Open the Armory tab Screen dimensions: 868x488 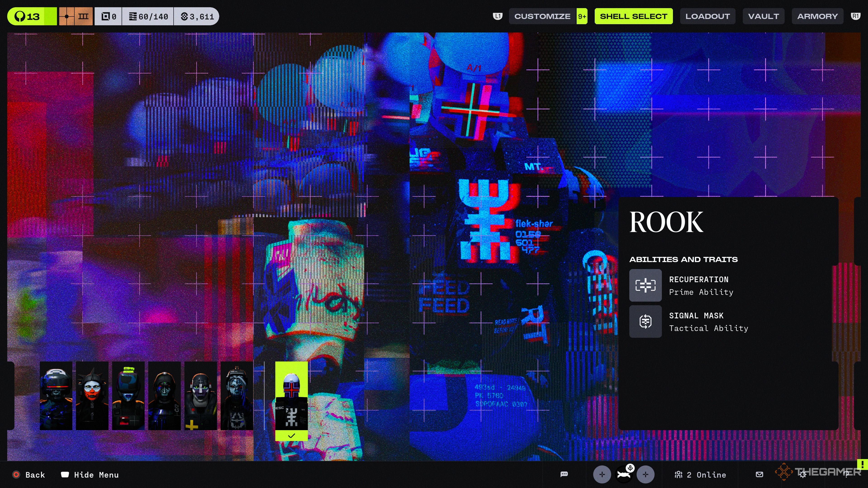point(817,16)
